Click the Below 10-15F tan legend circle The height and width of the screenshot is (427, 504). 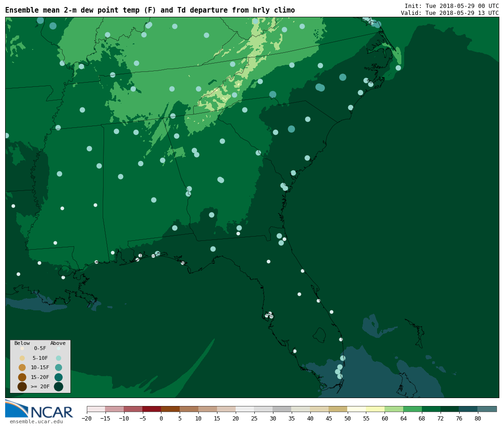22,367
